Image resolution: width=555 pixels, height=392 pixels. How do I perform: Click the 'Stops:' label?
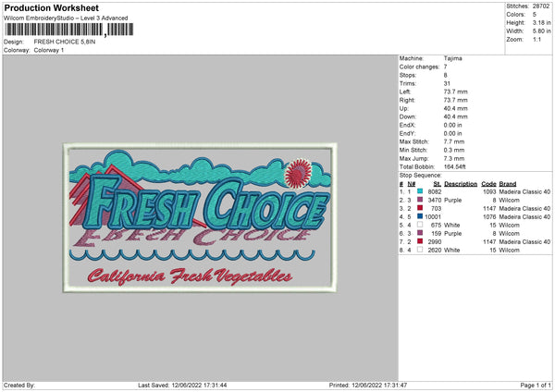(408, 75)
